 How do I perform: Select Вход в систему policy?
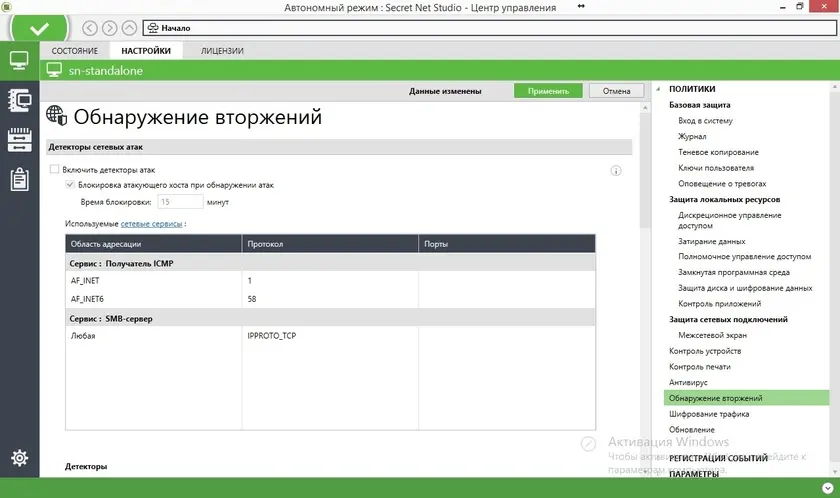pos(705,121)
